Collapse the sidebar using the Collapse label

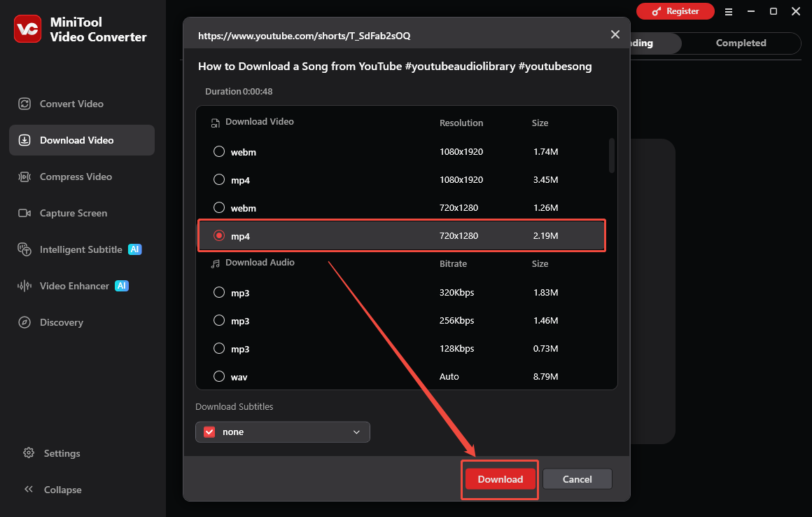tap(63, 490)
